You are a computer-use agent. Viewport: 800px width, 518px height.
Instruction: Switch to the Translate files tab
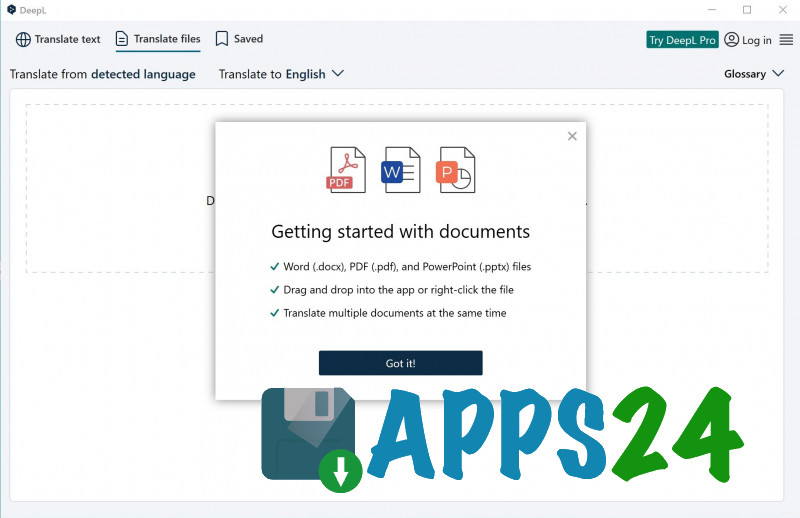coord(158,39)
